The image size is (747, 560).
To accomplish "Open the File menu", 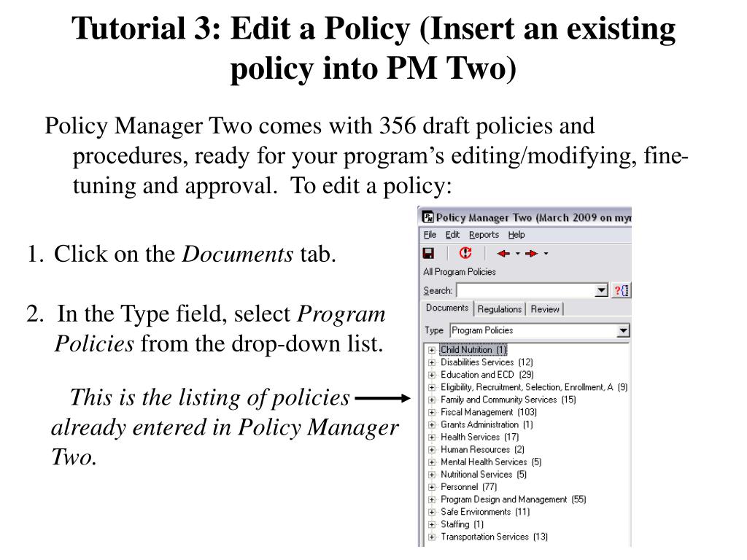I will [x=430, y=235].
